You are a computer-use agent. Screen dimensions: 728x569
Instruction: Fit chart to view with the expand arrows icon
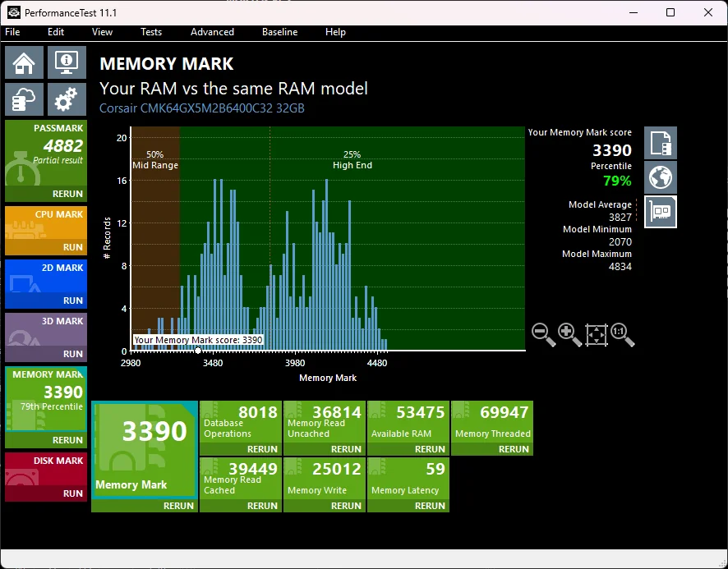(597, 335)
